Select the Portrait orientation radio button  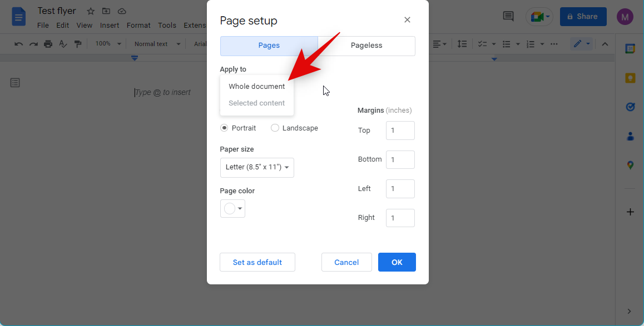pyautogui.click(x=224, y=128)
